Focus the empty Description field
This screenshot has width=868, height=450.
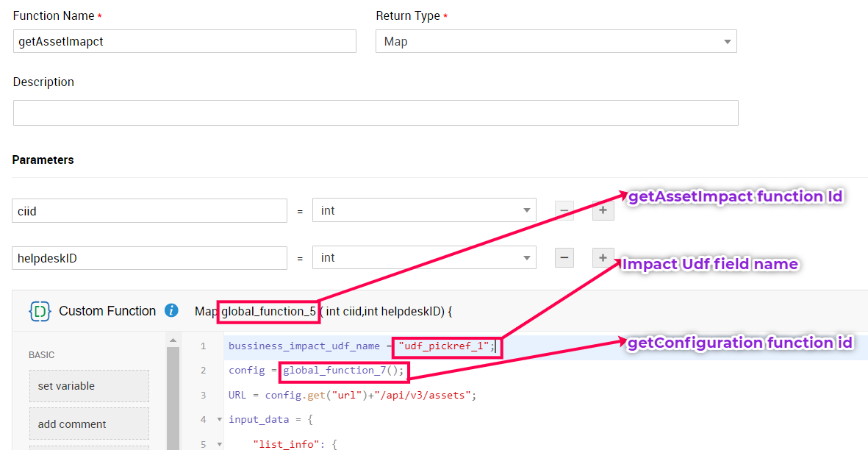click(x=375, y=113)
